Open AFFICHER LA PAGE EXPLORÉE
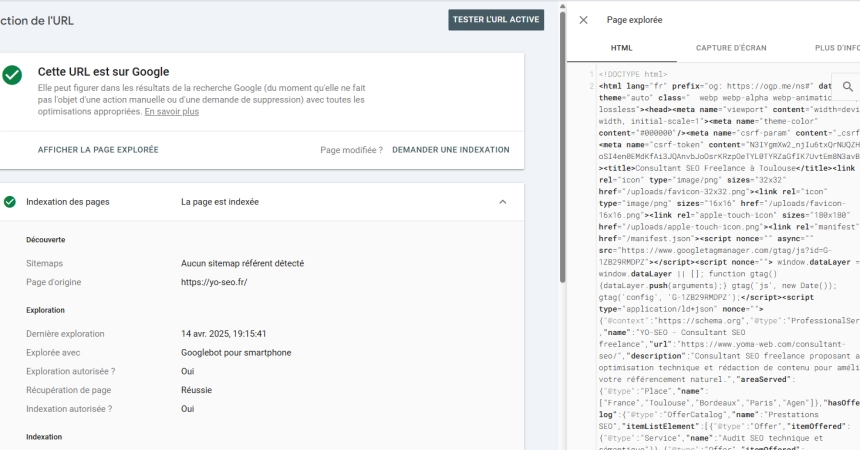Viewport: 860px width, 450px height. tap(98, 150)
